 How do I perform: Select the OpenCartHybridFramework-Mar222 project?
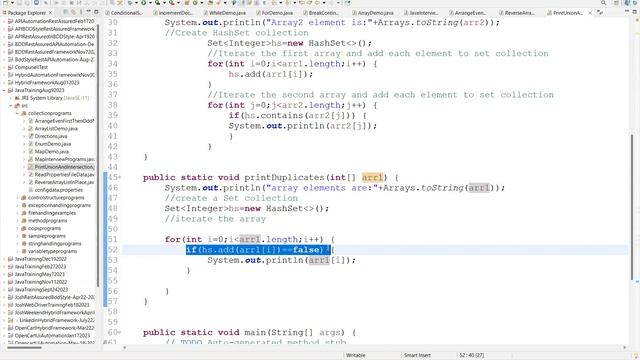point(51,328)
